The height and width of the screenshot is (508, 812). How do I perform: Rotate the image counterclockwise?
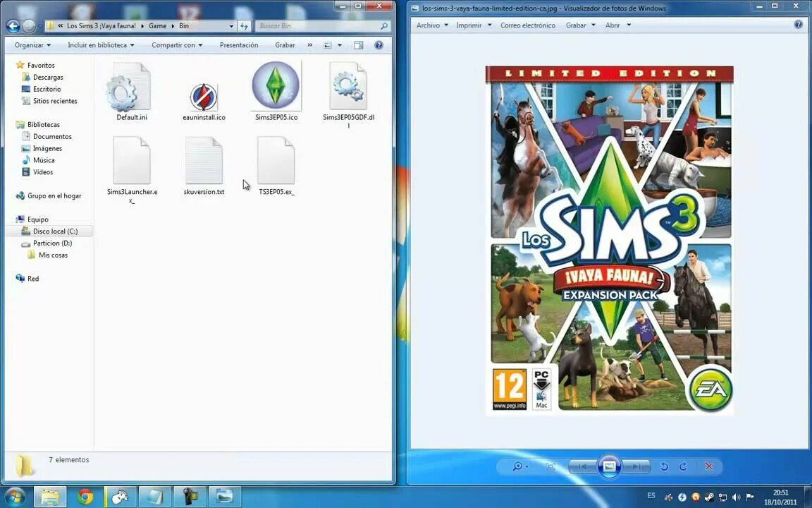[664, 466]
